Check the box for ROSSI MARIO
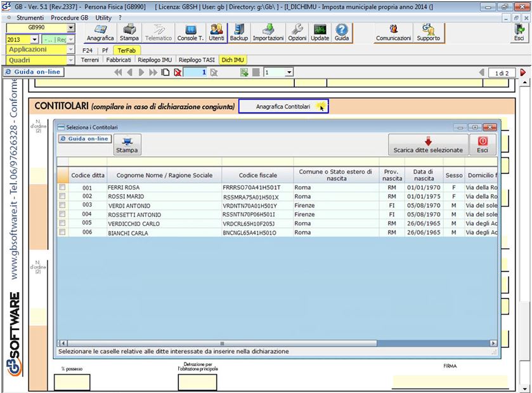This screenshot has width=532, height=393. 62,196
